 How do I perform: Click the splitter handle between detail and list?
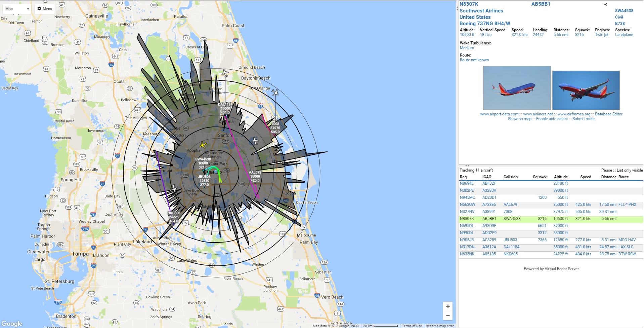pos(467,166)
